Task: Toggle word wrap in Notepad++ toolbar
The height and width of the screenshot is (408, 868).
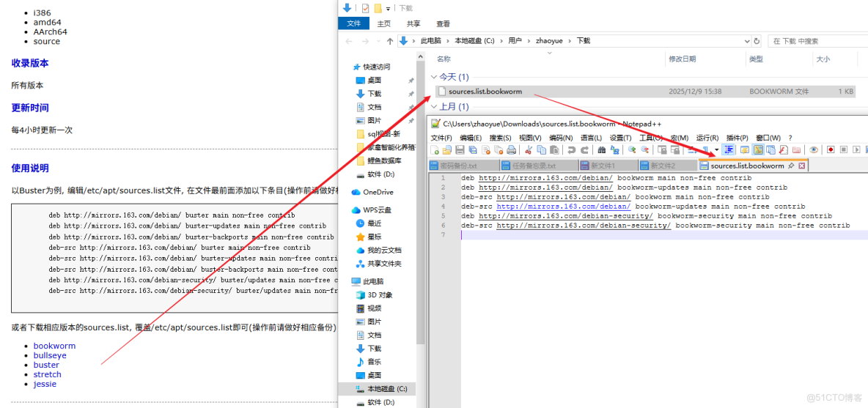Action: tap(691, 150)
